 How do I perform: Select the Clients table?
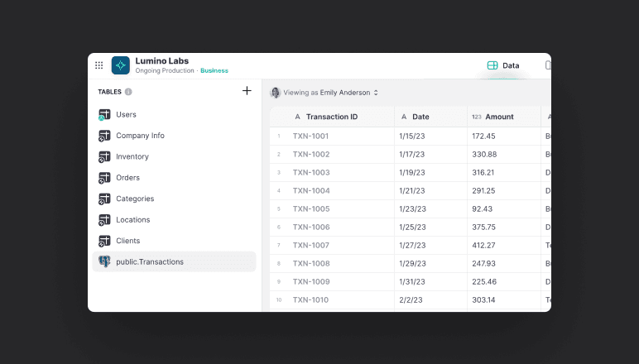(127, 241)
